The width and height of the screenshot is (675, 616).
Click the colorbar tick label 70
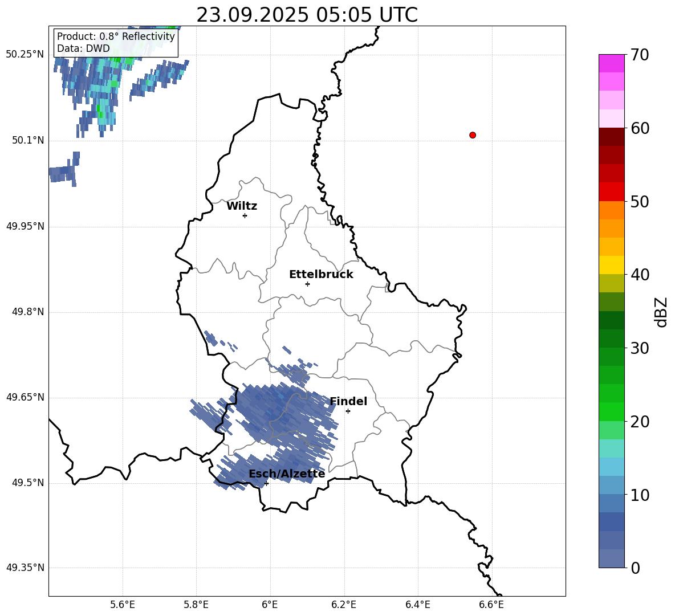(640, 55)
